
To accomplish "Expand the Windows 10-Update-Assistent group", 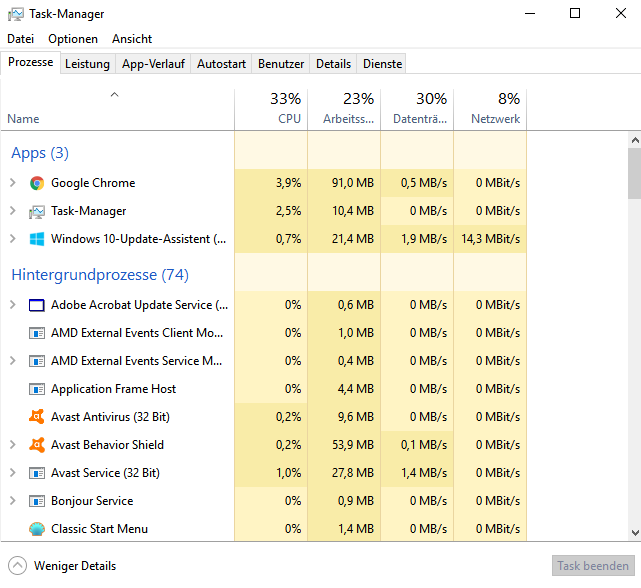I will point(13,239).
